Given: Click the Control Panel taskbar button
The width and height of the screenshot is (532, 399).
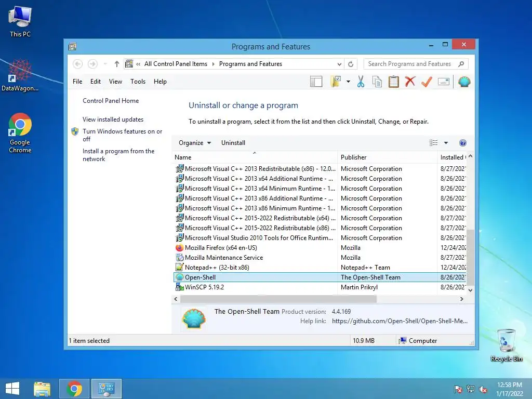Looking at the screenshot, I should (107, 389).
